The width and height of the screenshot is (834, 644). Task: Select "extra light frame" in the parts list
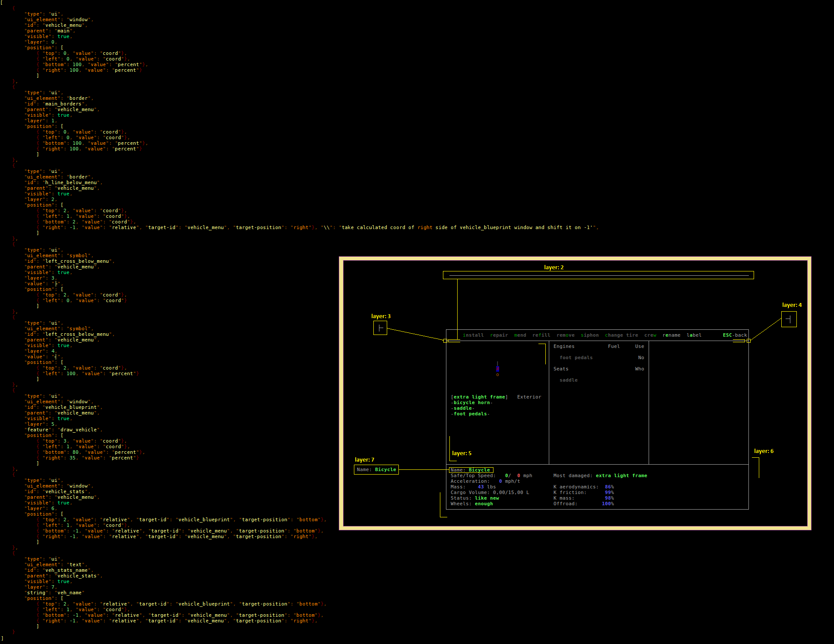(x=479, y=397)
